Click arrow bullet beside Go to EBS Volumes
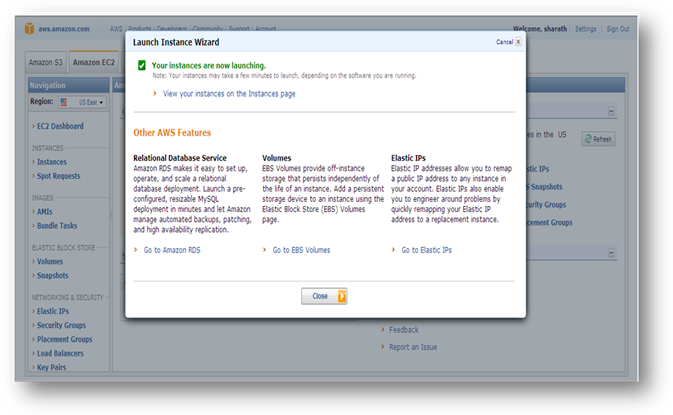 point(266,250)
